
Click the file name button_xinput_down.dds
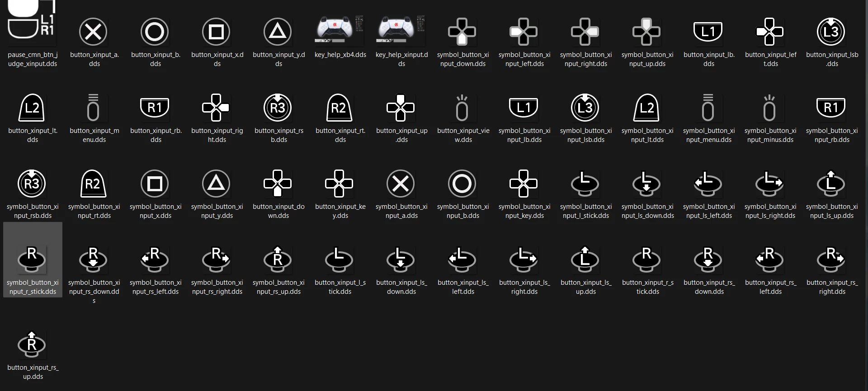point(278,211)
